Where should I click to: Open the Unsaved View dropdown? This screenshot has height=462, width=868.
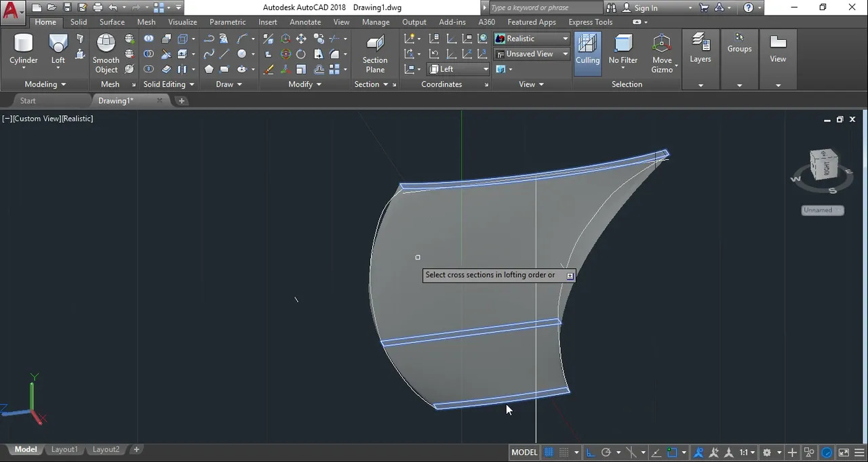[x=532, y=54]
